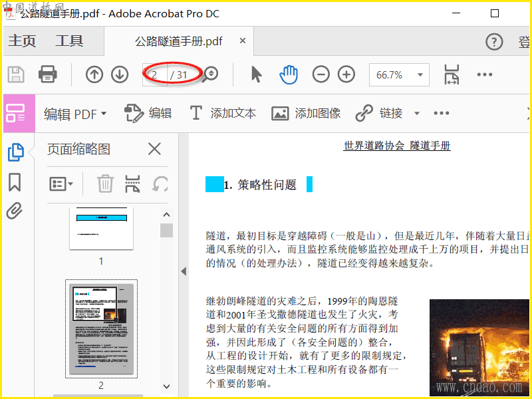Maximize the Acrobat window
The height and width of the screenshot is (399, 532).
495,13
